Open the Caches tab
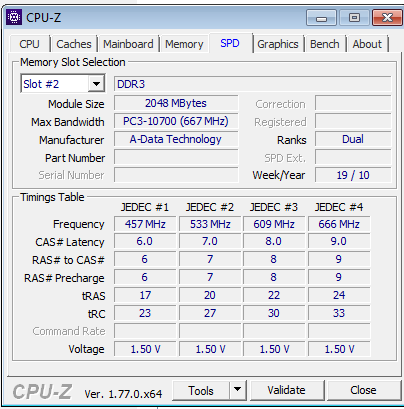Image resolution: width=404 pixels, height=409 pixels. tap(74, 44)
